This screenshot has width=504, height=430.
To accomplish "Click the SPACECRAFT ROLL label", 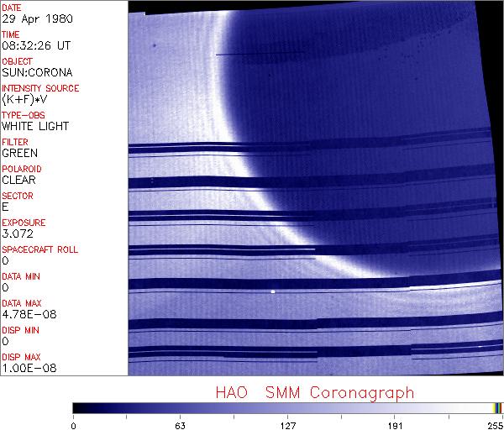I will 40,249.
